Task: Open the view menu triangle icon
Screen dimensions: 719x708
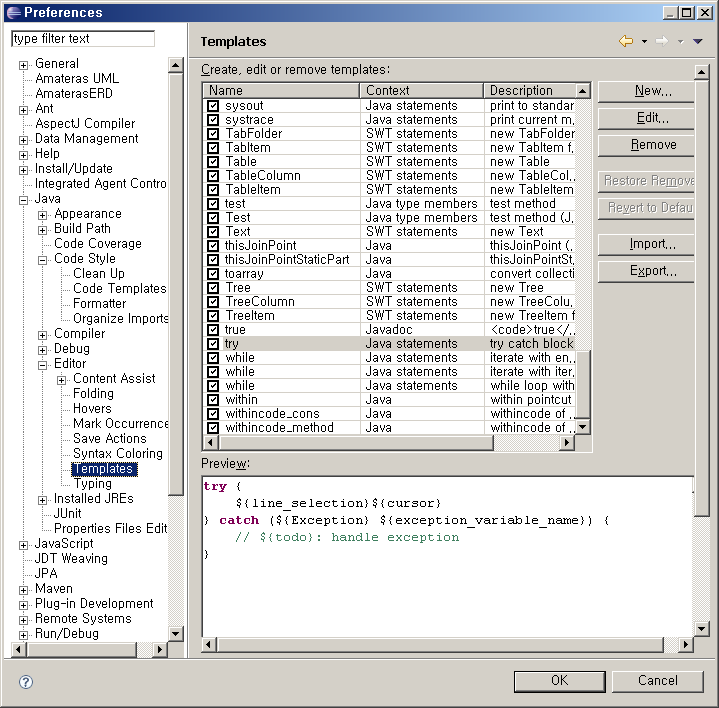Action: (x=698, y=41)
